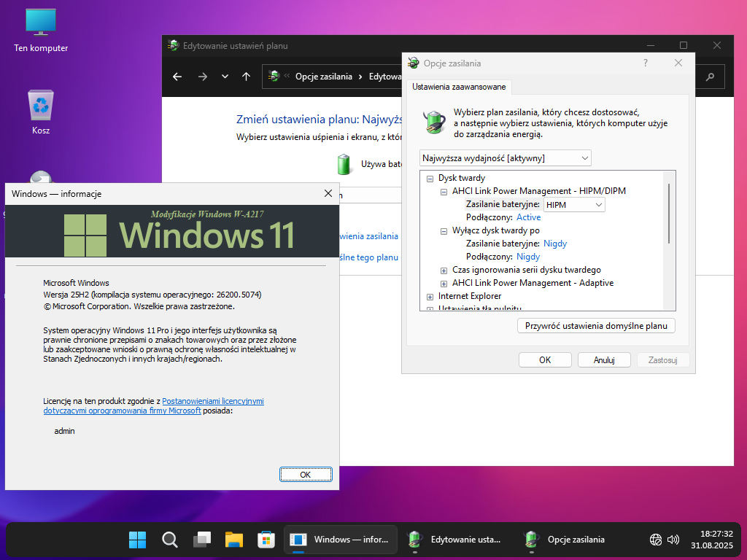Open the Postanowieniami licencyjnymi link
Screen dimensions: 747x560
212,401
